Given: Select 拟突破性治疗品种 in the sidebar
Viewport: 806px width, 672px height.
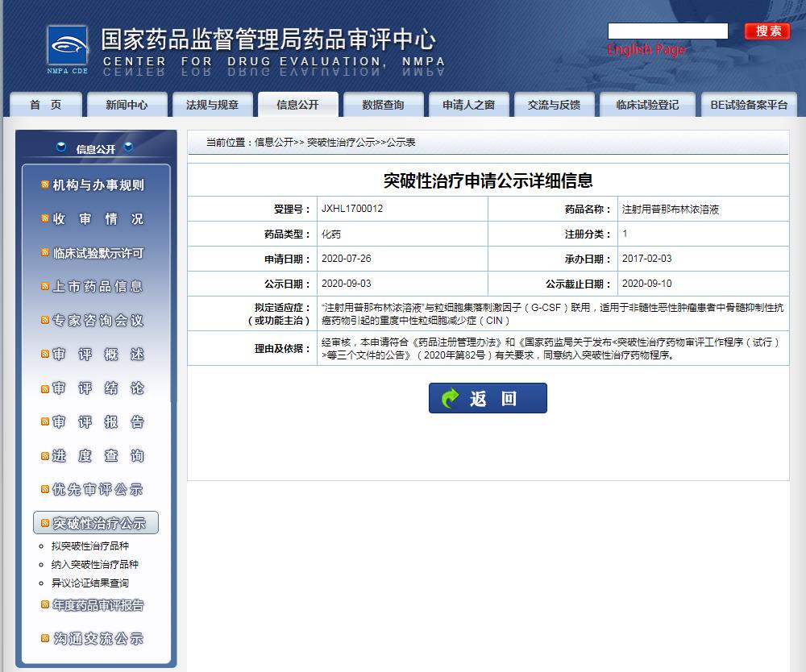Looking at the screenshot, I should click(89, 546).
